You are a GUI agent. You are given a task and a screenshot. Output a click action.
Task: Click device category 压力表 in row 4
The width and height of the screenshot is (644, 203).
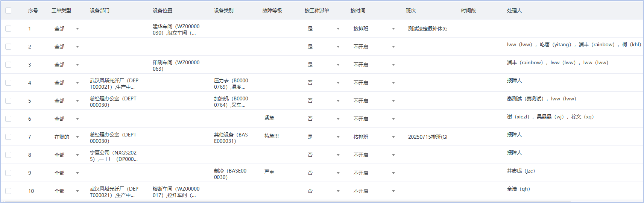[x=231, y=83]
